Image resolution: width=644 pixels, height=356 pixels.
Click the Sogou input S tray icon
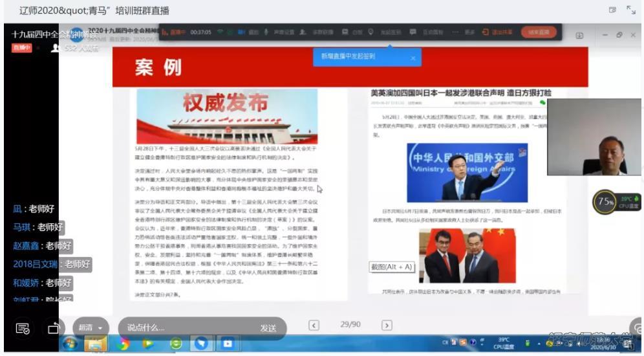pos(463,342)
